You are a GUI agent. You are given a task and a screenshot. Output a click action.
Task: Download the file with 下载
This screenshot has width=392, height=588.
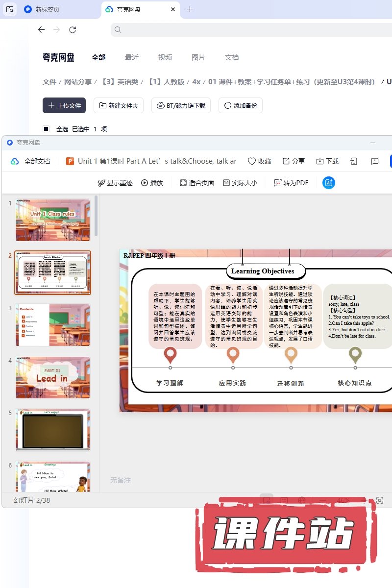click(327, 161)
